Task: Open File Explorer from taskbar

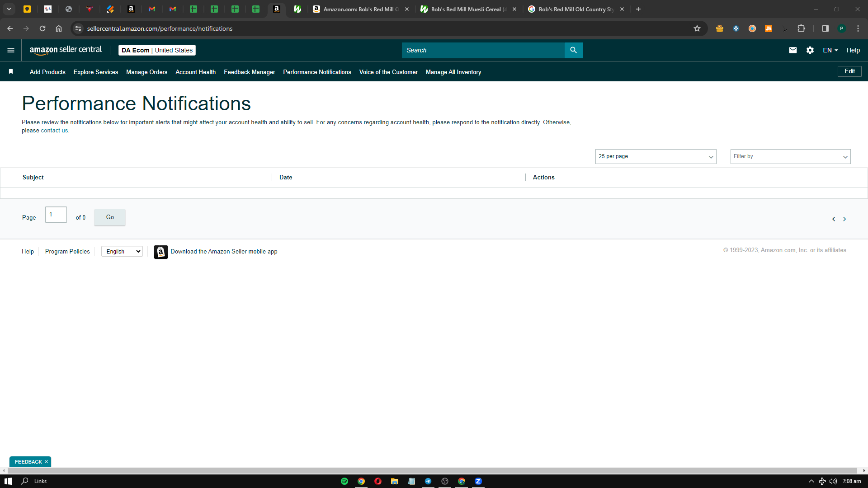Action: click(x=395, y=481)
